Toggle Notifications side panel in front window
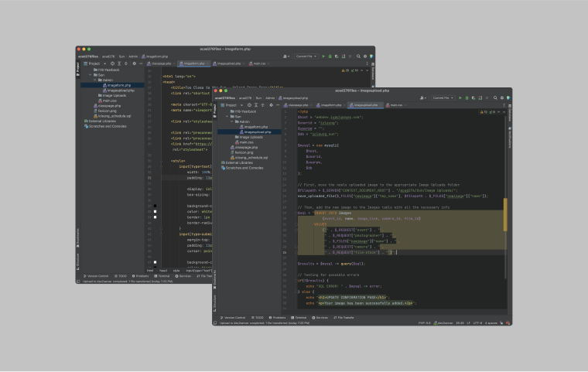 tap(510, 138)
